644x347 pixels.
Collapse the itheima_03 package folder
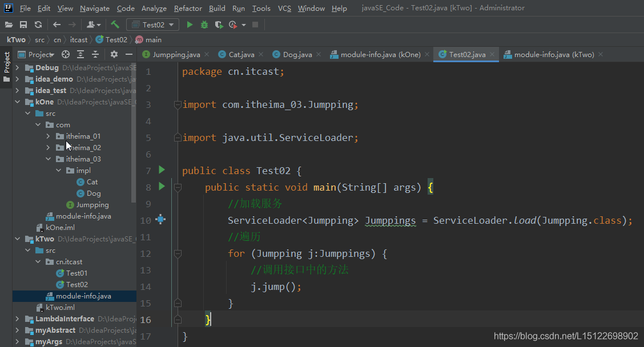tap(49, 159)
